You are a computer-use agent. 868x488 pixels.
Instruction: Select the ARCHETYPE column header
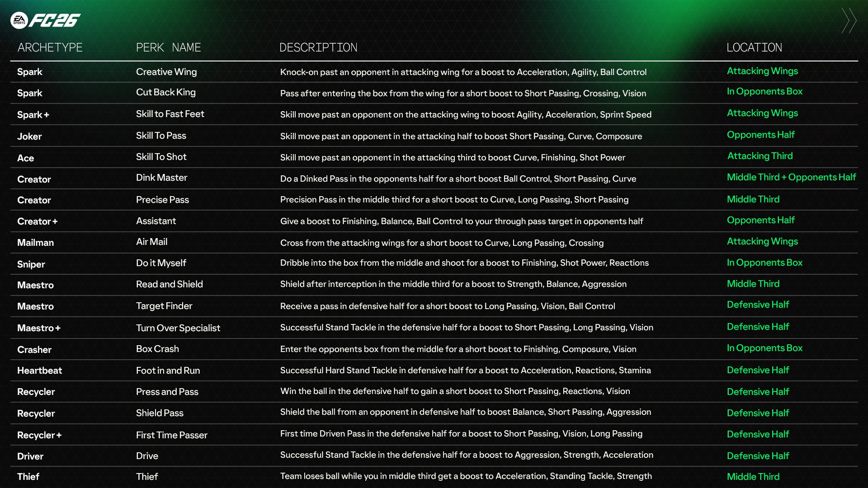coord(50,47)
